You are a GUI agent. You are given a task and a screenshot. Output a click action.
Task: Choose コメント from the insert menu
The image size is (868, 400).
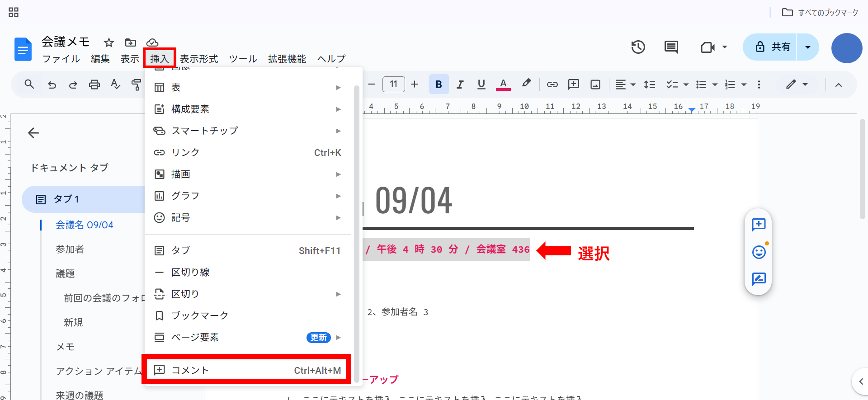click(248, 370)
